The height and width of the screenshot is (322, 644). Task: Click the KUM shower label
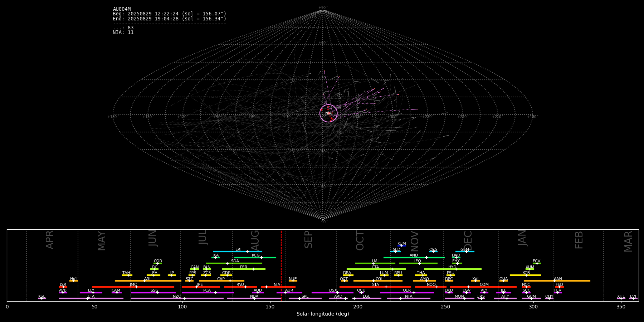point(401,244)
